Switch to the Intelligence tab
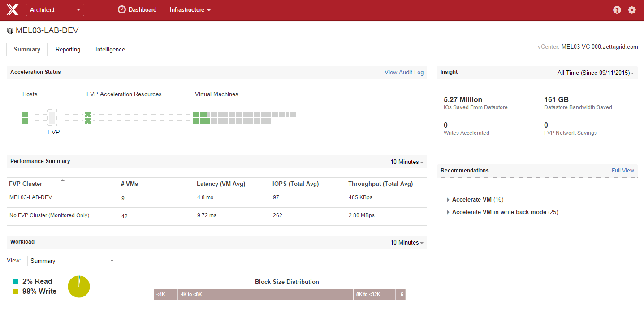This screenshot has width=644, height=309. click(x=110, y=50)
